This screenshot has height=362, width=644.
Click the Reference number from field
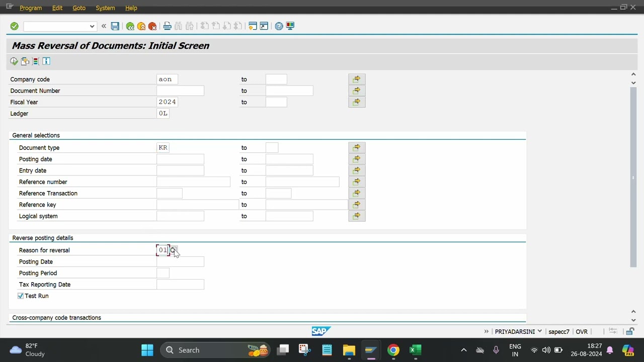[x=193, y=182]
